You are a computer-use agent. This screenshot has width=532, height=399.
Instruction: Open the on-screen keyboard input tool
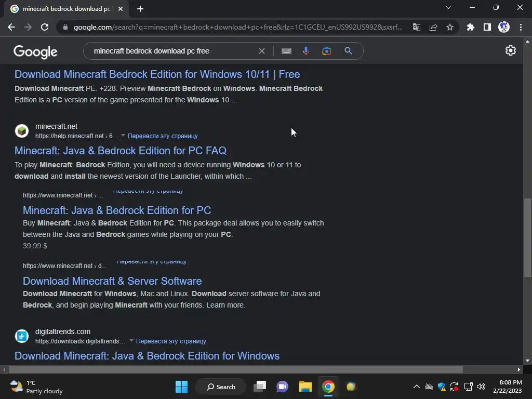[x=286, y=51]
